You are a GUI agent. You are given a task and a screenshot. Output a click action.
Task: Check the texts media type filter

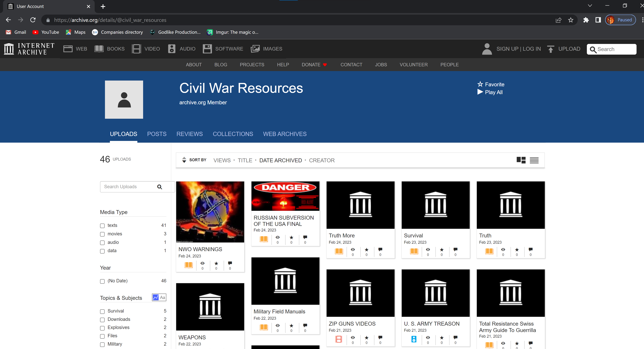point(102,226)
